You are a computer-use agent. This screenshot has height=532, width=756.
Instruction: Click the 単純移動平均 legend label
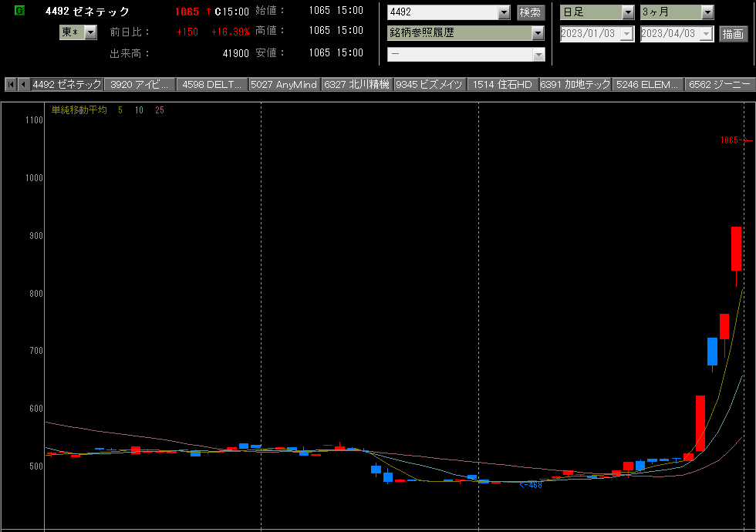79,109
